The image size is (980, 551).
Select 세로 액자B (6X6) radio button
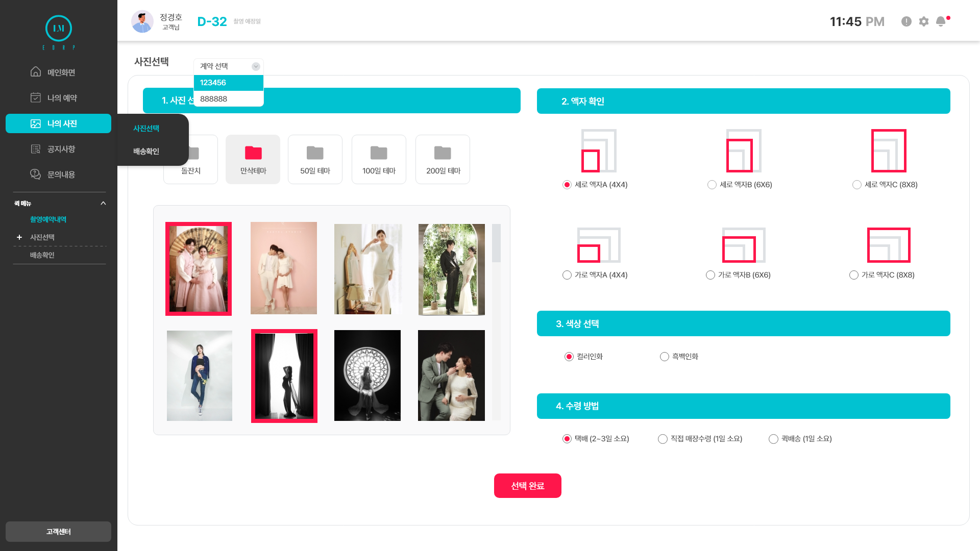click(x=712, y=185)
